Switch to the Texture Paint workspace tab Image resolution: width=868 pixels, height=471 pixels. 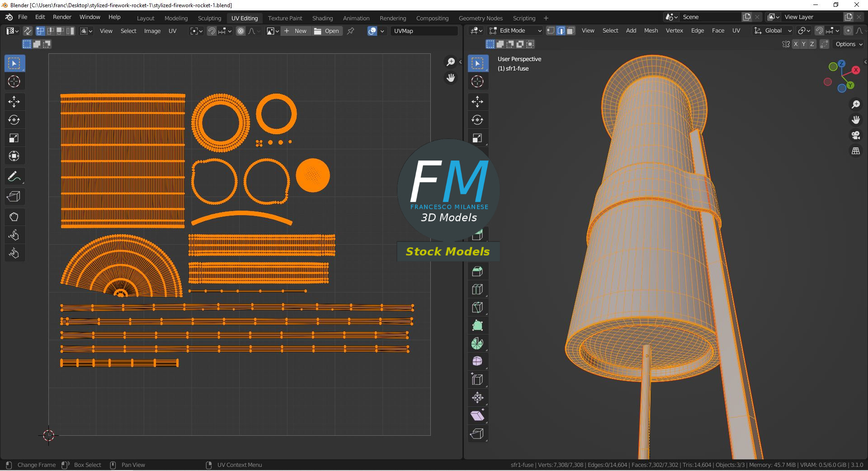[x=285, y=18]
